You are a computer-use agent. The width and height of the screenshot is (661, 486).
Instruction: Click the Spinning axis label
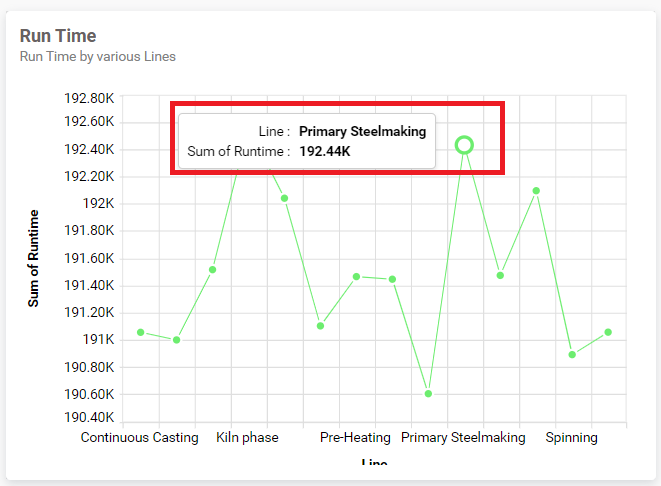[x=572, y=438]
